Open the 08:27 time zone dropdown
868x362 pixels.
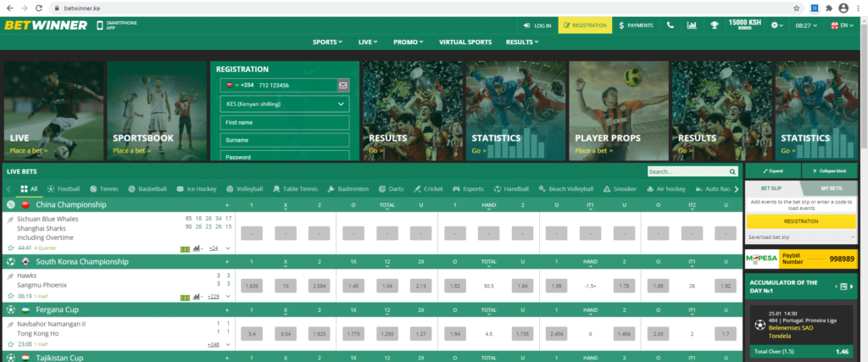pyautogui.click(x=807, y=25)
